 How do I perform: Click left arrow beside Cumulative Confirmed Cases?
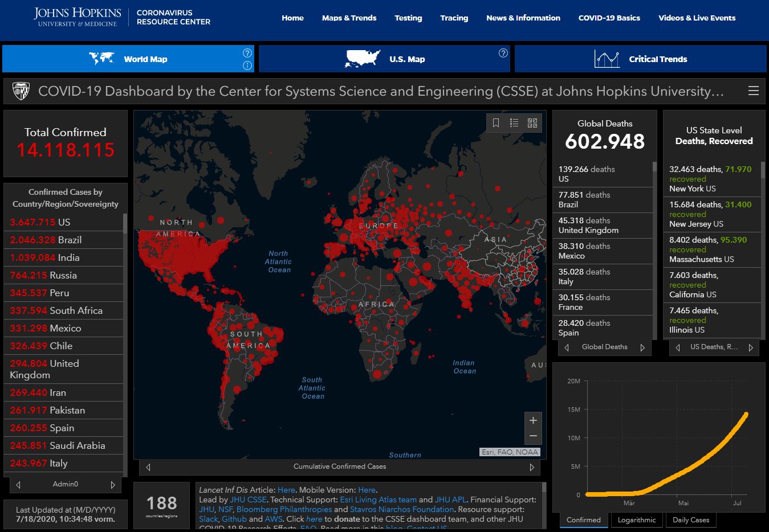[x=148, y=467]
